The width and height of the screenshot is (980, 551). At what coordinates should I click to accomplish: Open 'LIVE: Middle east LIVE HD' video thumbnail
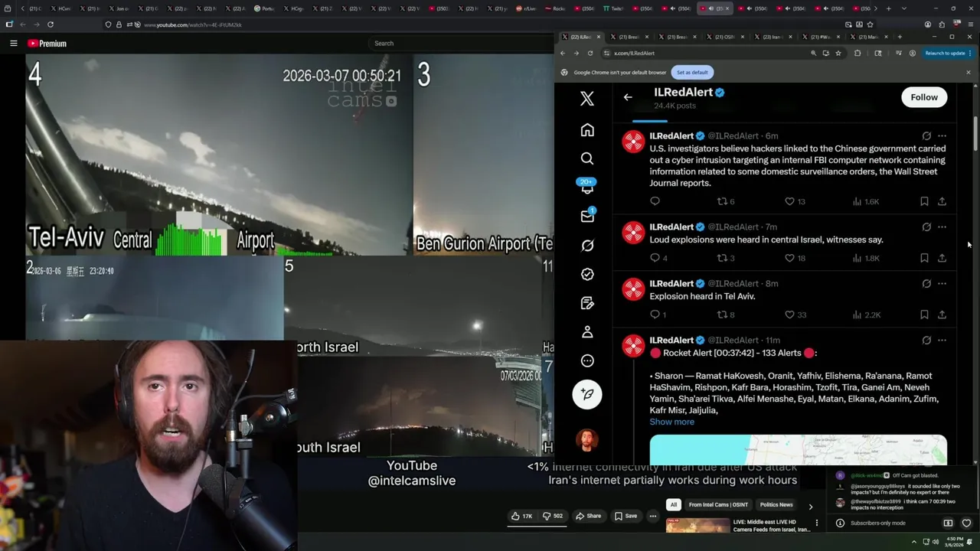tap(697, 527)
